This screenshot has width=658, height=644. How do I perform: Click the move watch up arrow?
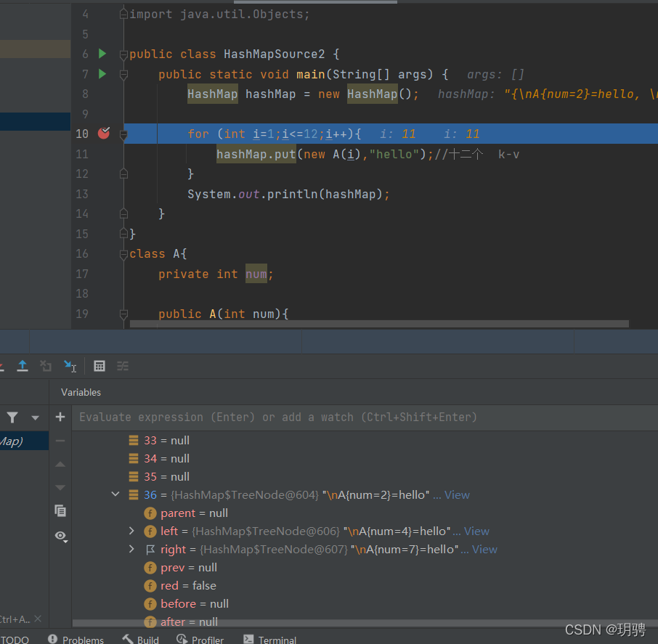tap(60, 464)
